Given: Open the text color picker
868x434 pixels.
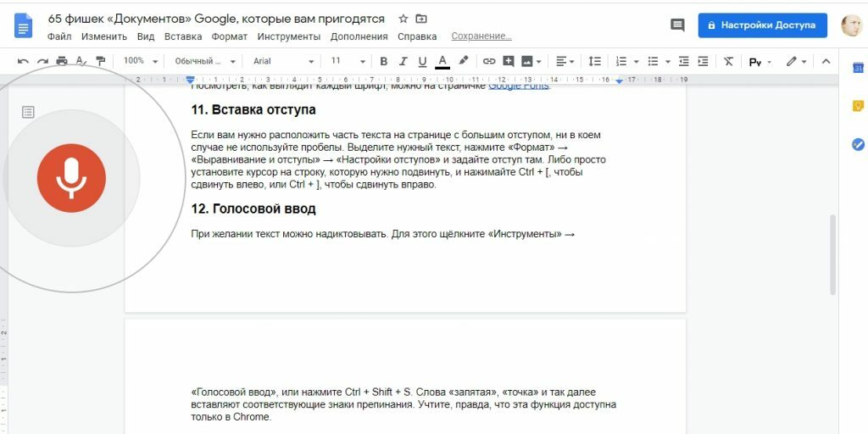Looking at the screenshot, I should (442, 61).
